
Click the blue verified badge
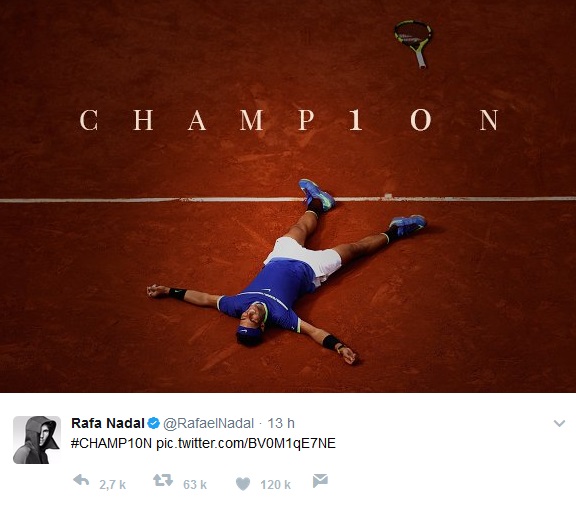(154, 424)
